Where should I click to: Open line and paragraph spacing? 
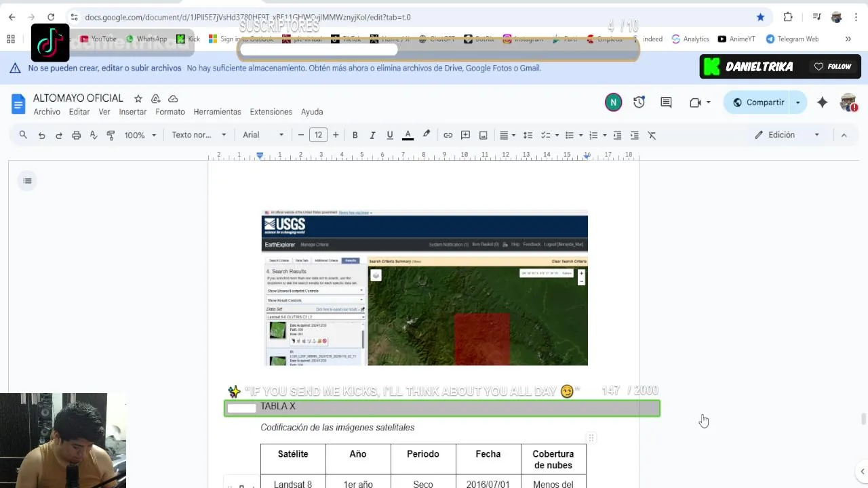tap(528, 135)
